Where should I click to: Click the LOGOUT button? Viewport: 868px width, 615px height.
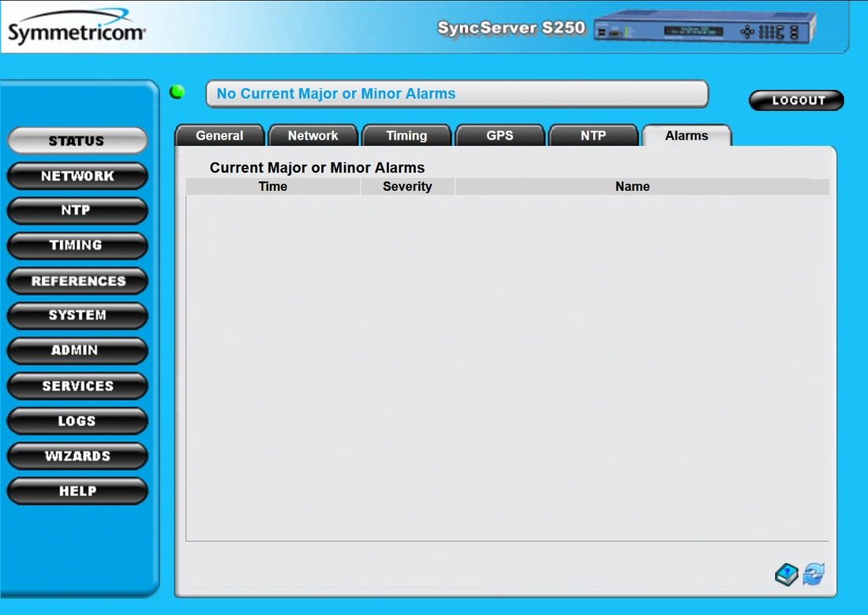click(x=796, y=101)
